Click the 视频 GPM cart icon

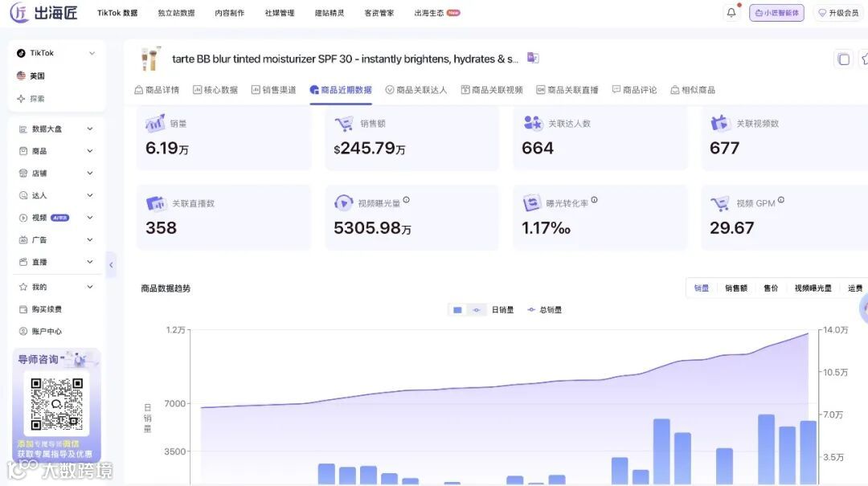tap(719, 204)
